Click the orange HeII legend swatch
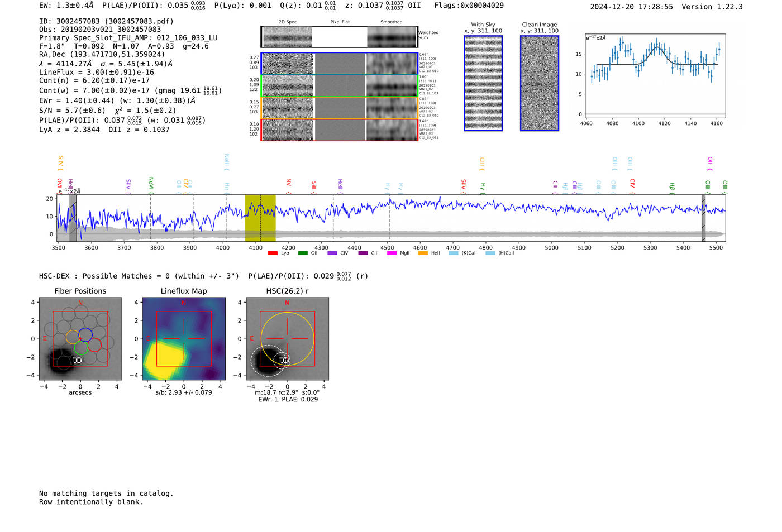This screenshot has height=532, width=782. pos(423,253)
